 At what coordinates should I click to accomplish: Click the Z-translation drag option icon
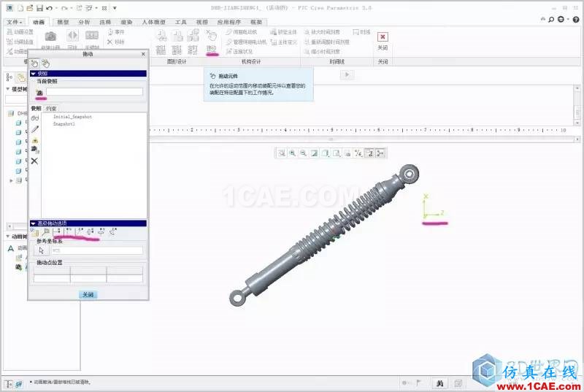tap(80, 232)
